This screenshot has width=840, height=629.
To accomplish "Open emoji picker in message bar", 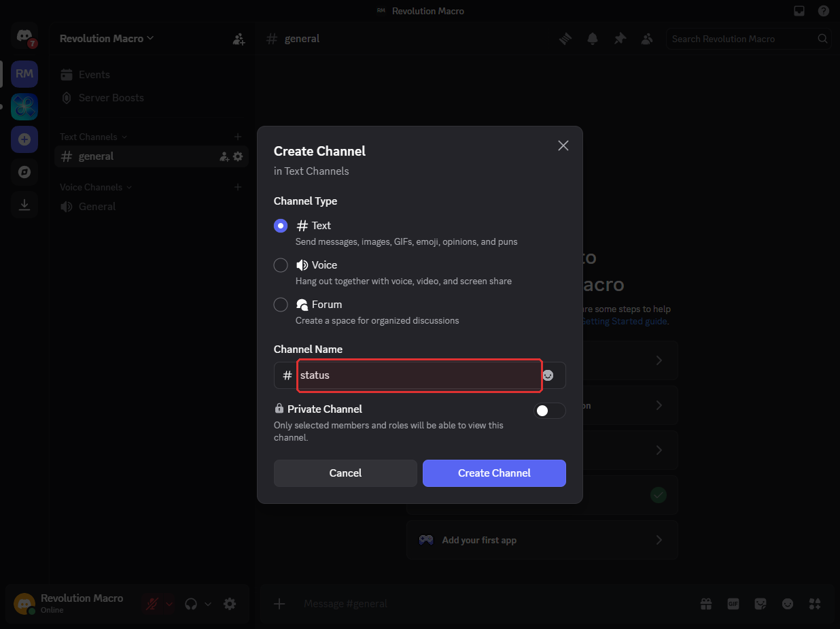I will click(788, 604).
